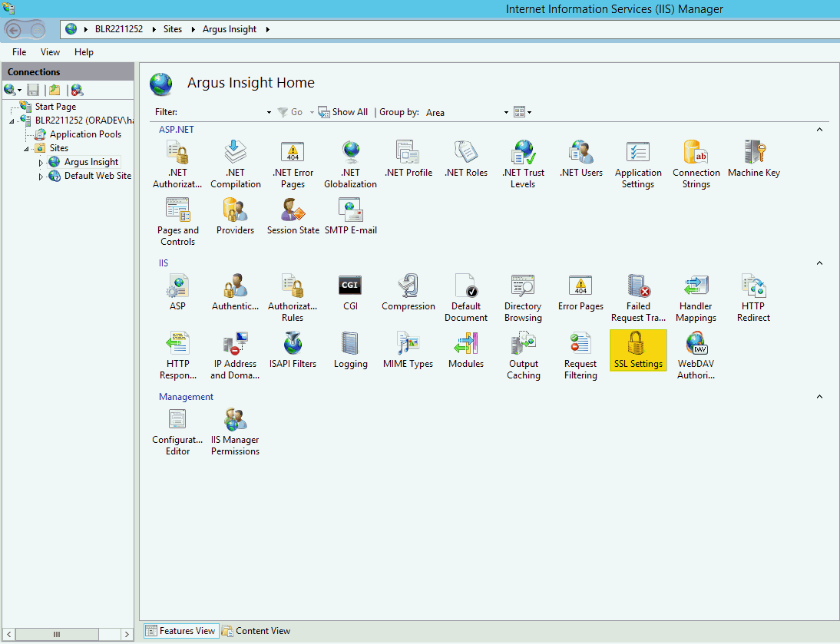Open IIS Authorization Rules feature
This screenshot has height=644, width=840.
coord(293,298)
